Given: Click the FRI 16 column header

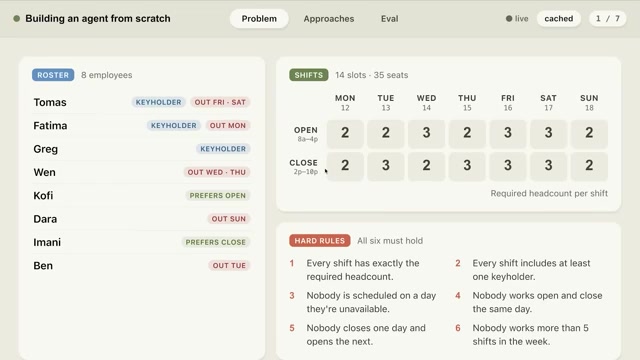Looking at the screenshot, I should (x=508, y=102).
